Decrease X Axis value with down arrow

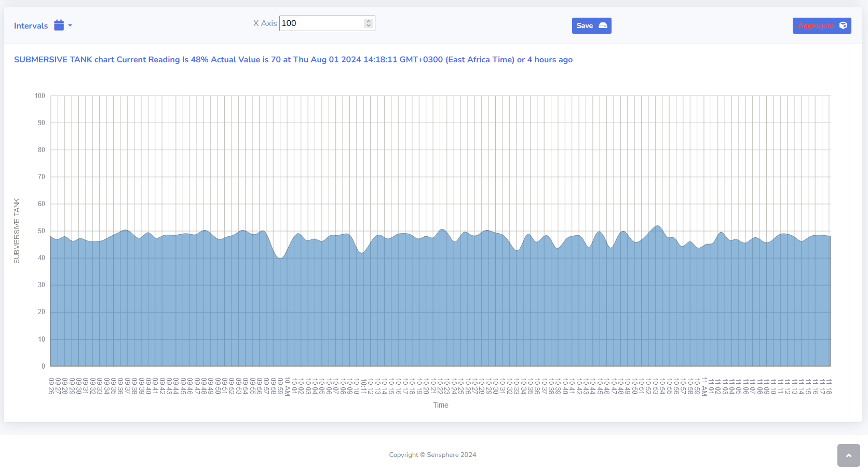tap(369, 25)
